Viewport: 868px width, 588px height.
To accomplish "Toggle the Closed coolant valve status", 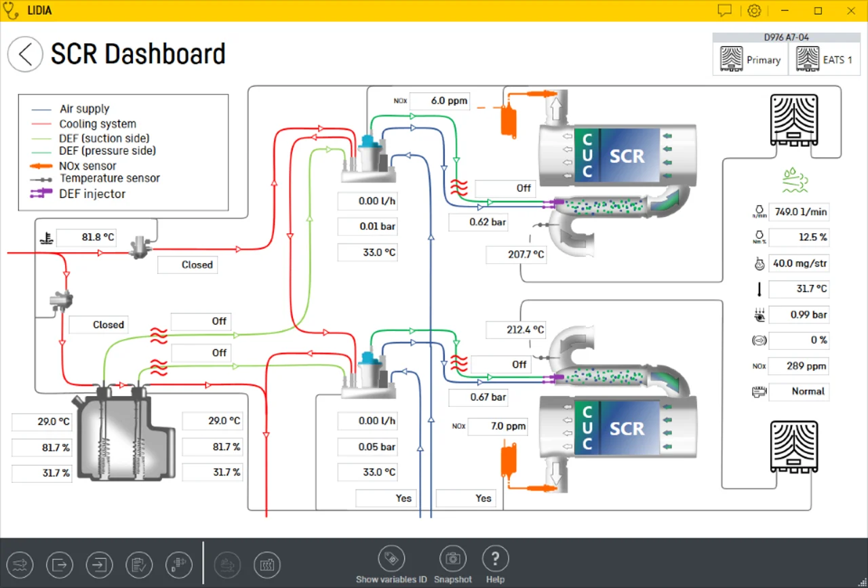I will point(187,264).
